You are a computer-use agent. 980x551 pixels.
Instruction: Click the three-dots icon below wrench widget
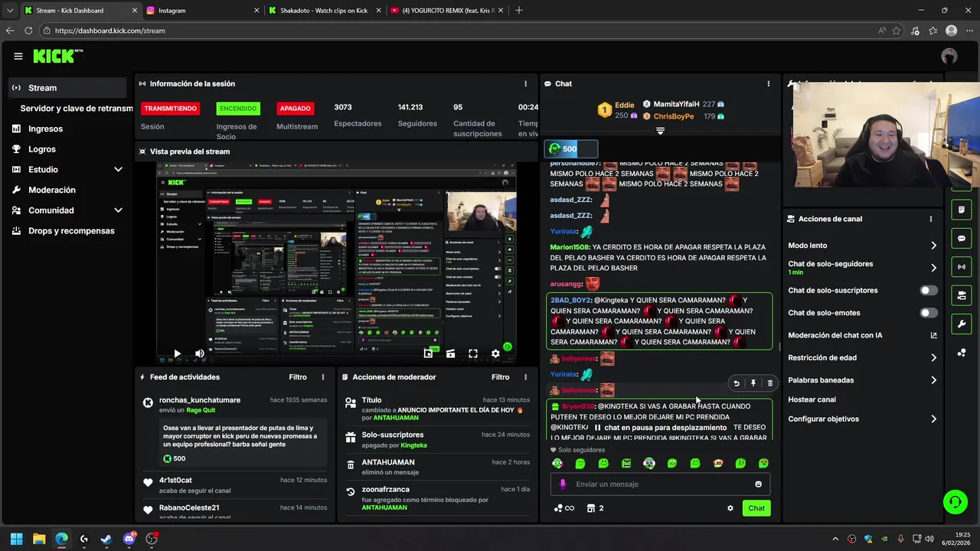pyautogui.click(x=962, y=352)
